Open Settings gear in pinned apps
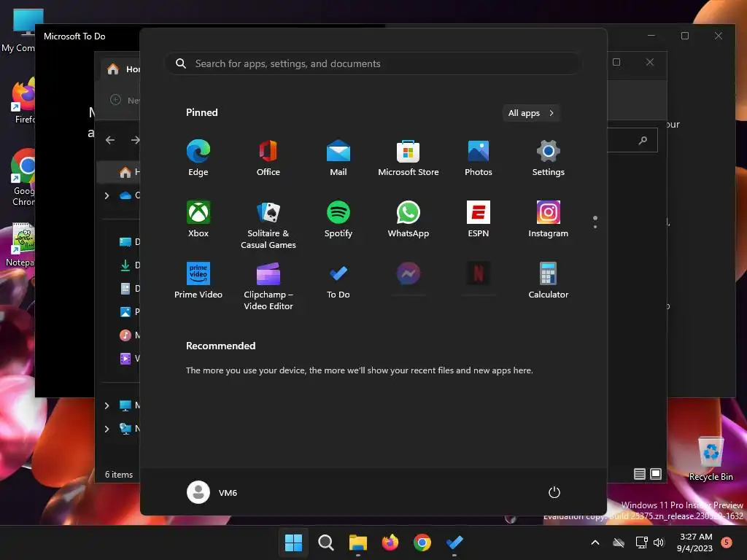This screenshot has height=560, width=747. coord(549,158)
